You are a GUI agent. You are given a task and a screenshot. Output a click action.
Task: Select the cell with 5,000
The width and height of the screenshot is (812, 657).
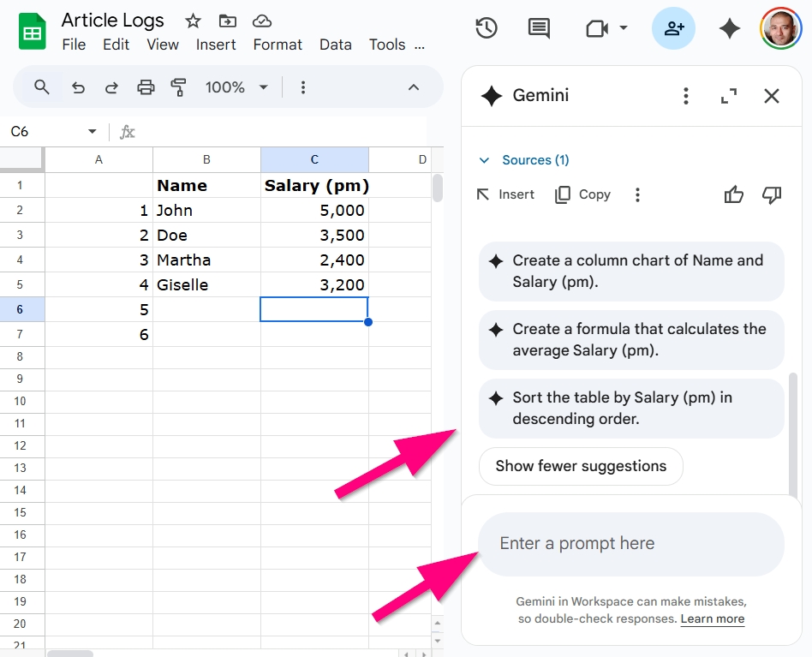tap(314, 210)
